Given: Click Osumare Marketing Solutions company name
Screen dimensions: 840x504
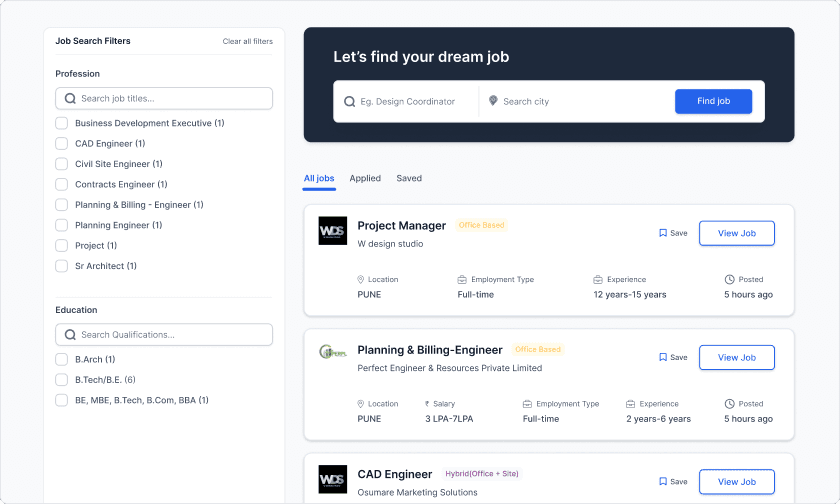Looking at the screenshot, I should pyautogui.click(x=417, y=492).
